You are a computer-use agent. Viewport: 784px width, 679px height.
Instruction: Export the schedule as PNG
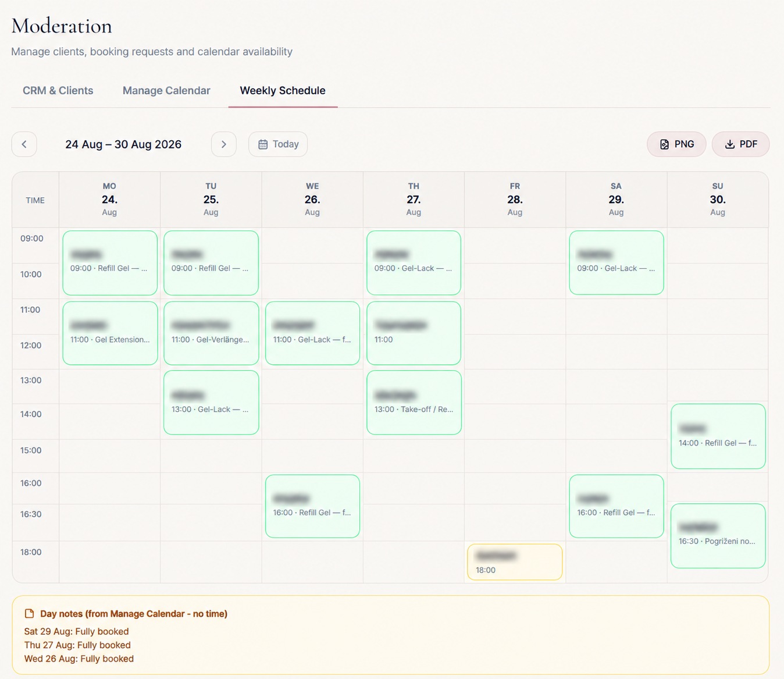(x=677, y=144)
